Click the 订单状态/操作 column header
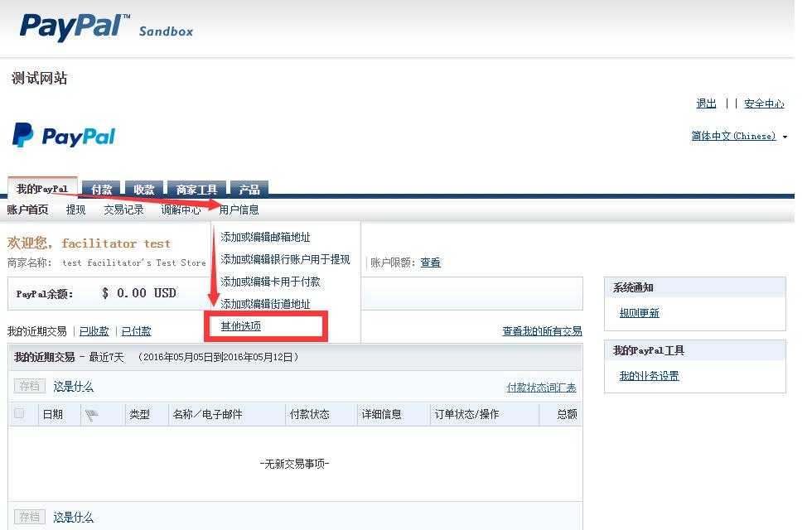Screen dimensions: 812x530 (466, 415)
